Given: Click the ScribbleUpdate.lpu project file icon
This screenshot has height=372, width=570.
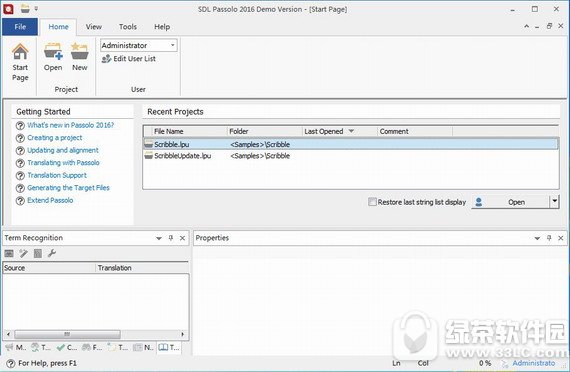Looking at the screenshot, I should point(148,156).
